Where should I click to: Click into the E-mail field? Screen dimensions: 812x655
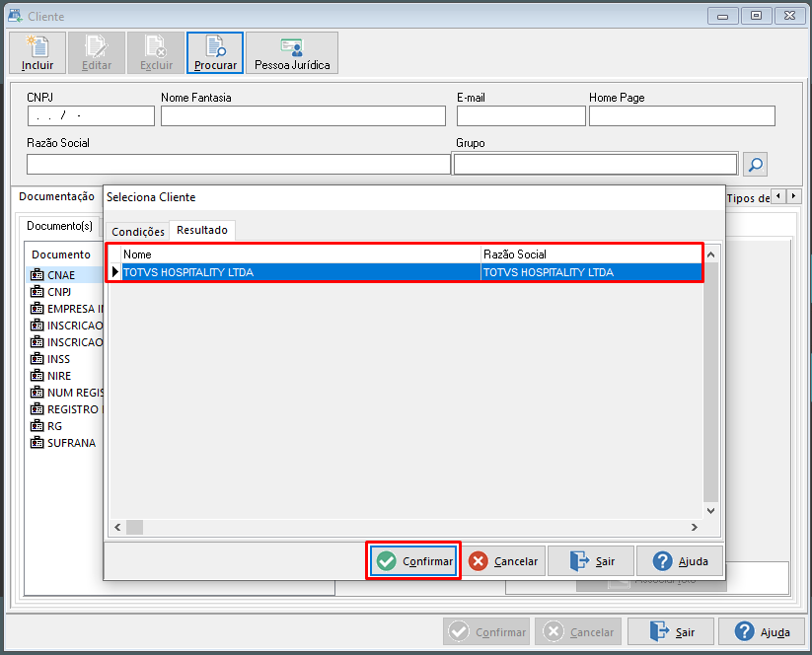coord(521,116)
